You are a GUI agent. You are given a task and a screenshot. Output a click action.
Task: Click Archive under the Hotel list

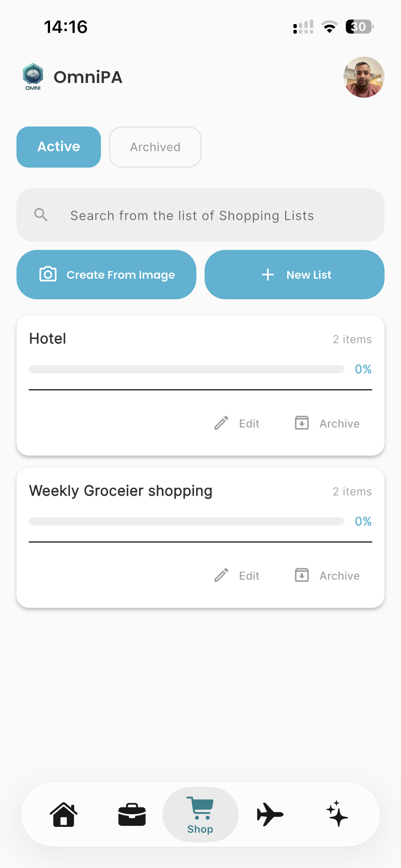pos(339,423)
